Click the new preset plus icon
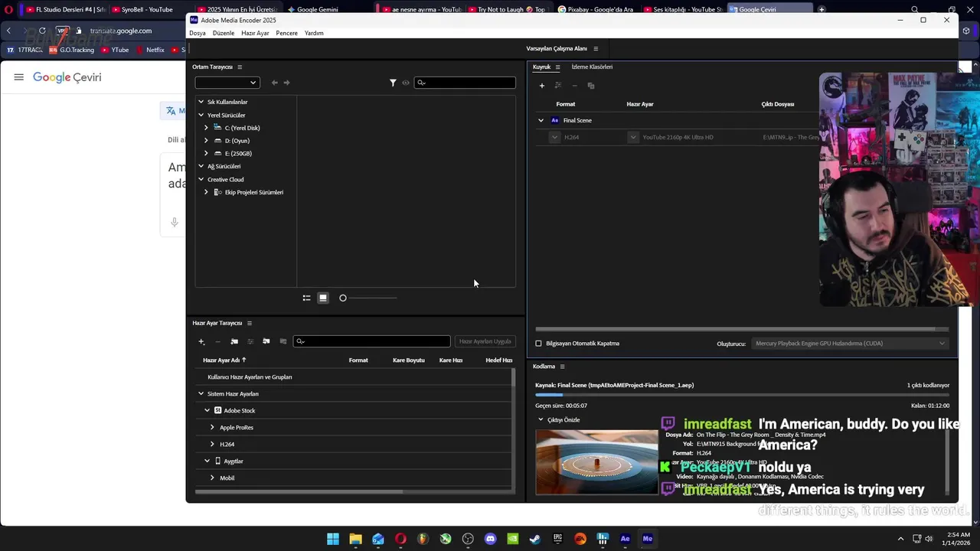Image resolution: width=980 pixels, height=551 pixels. click(201, 341)
